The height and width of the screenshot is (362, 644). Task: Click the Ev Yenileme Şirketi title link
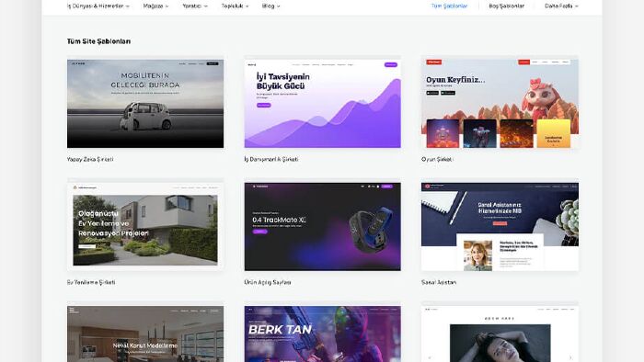[x=91, y=282]
